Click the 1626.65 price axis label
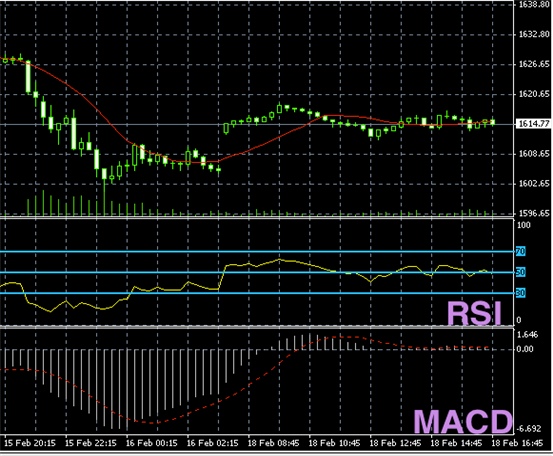 pos(535,64)
